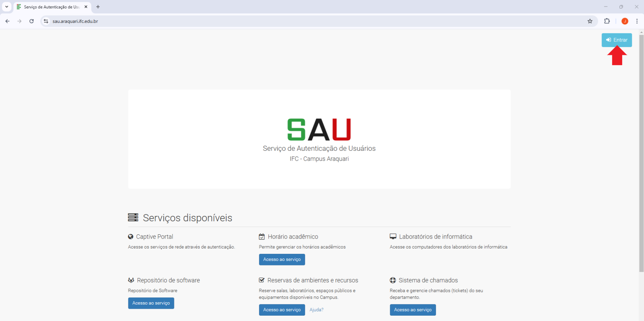Open Sistema de chamados service access
The height and width of the screenshot is (321, 644).
pos(412,310)
